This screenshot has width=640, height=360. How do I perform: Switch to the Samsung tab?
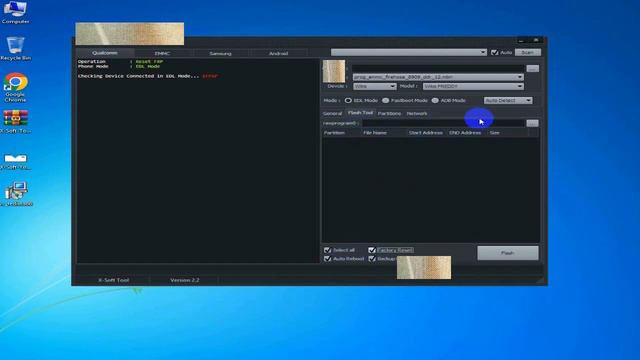220,53
